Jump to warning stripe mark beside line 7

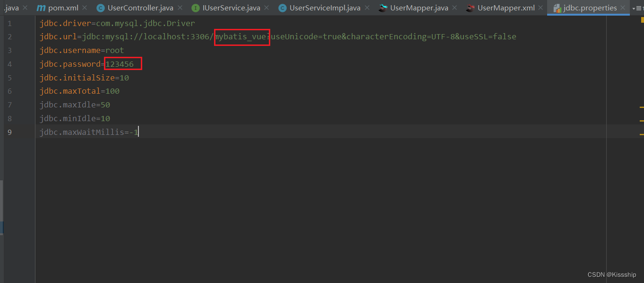(x=642, y=107)
